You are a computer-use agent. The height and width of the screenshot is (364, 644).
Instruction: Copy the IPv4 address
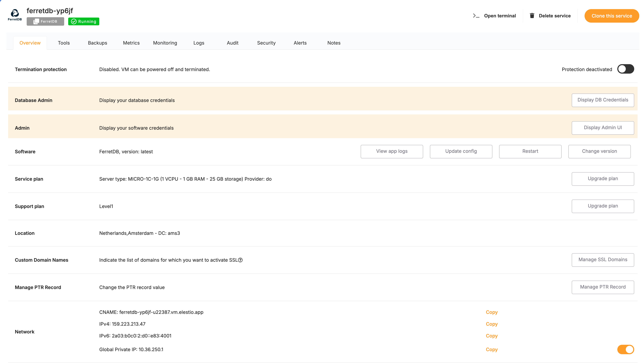pos(492,324)
